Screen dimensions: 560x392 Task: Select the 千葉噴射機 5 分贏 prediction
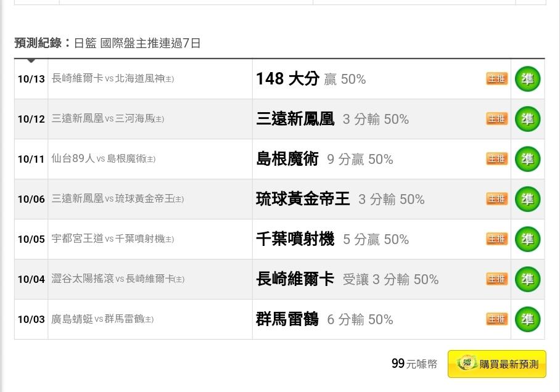pyautogui.click(x=332, y=239)
